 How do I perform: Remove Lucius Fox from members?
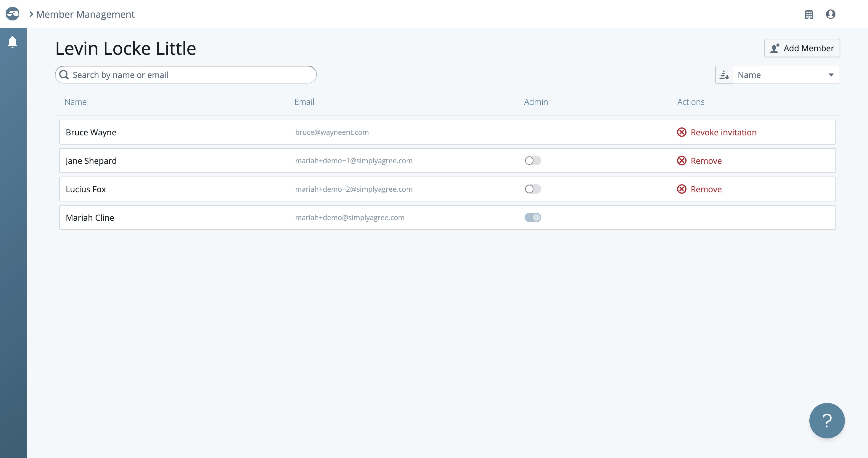(705, 189)
